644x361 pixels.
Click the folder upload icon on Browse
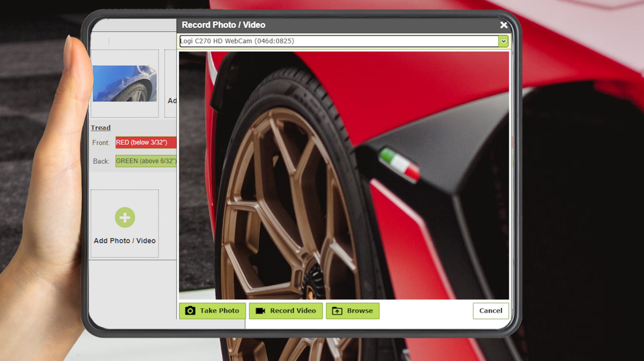tap(337, 311)
